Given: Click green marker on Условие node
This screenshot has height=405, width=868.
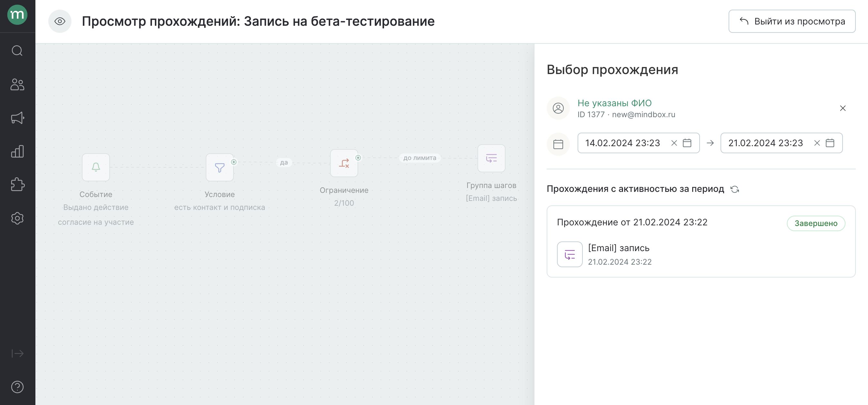Looking at the screenshot, I should (x=233, y=162).
